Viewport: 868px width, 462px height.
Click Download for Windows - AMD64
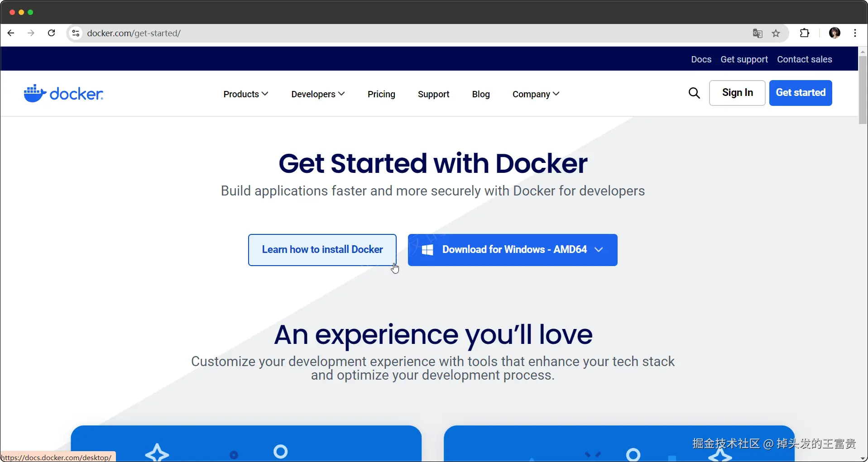(513, 250)
